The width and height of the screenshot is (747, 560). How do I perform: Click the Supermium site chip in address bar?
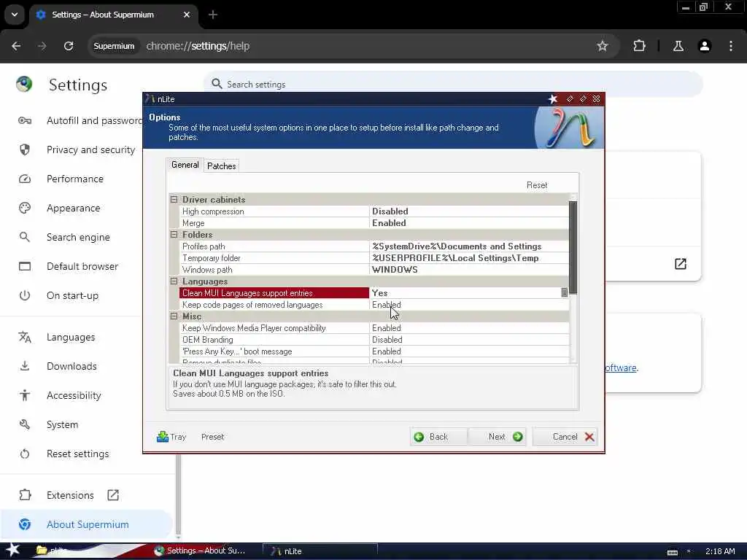(x=114, y=46)
